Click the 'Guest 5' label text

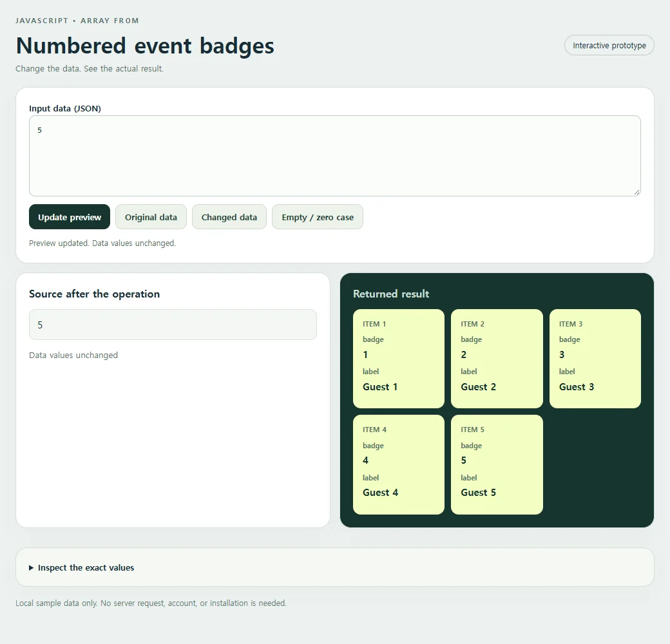tap(478, 493)
